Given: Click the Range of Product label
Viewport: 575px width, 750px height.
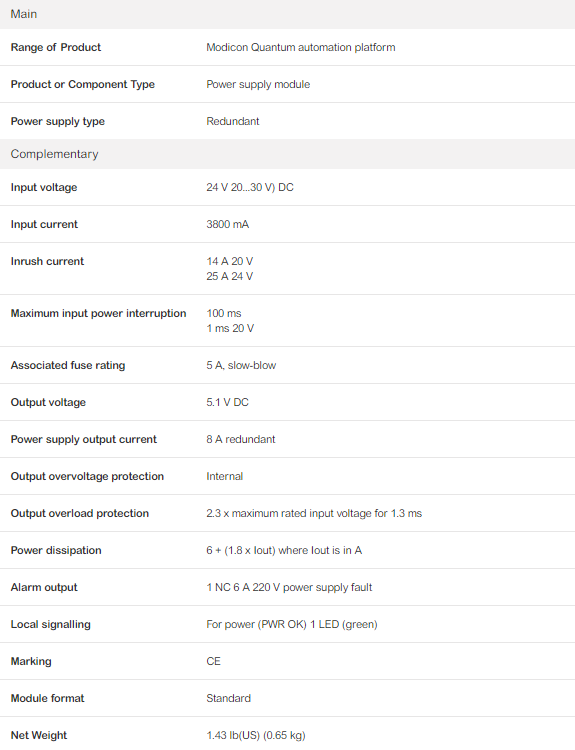Looking at the screenshot, I should (55, 47).
